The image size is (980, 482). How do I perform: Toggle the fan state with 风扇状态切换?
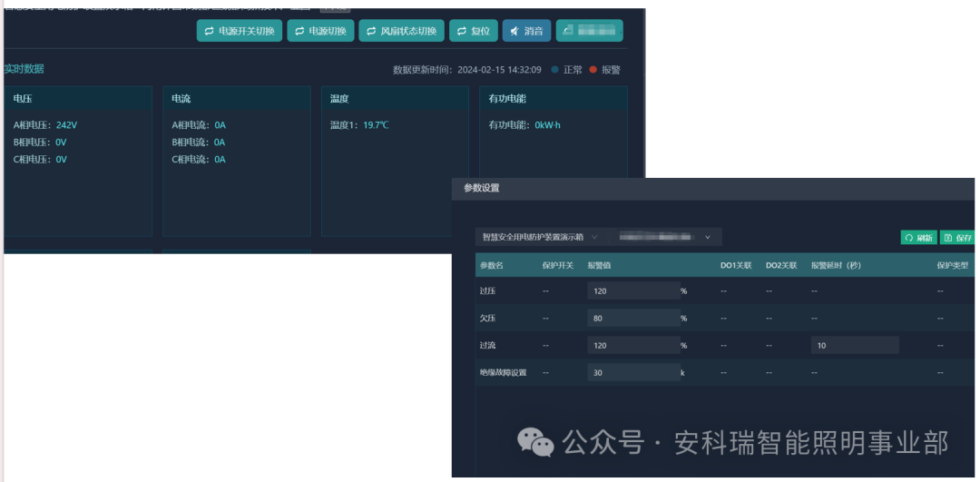(401, 31)
